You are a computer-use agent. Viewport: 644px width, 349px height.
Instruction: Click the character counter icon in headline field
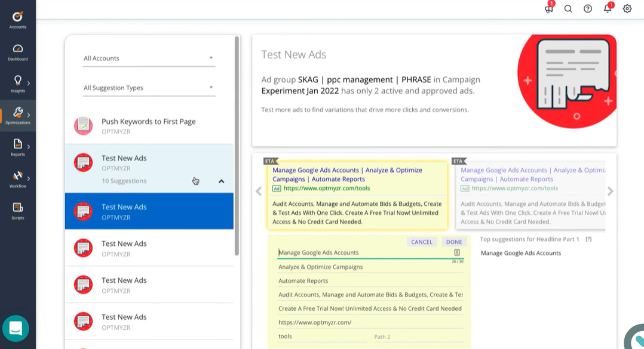[x=456, y=252]
